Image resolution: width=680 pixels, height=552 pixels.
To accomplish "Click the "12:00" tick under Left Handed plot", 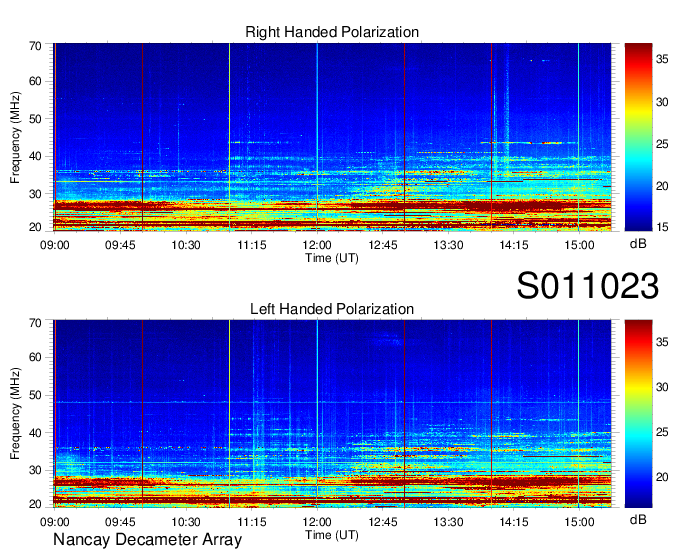I will click(317, 522).
